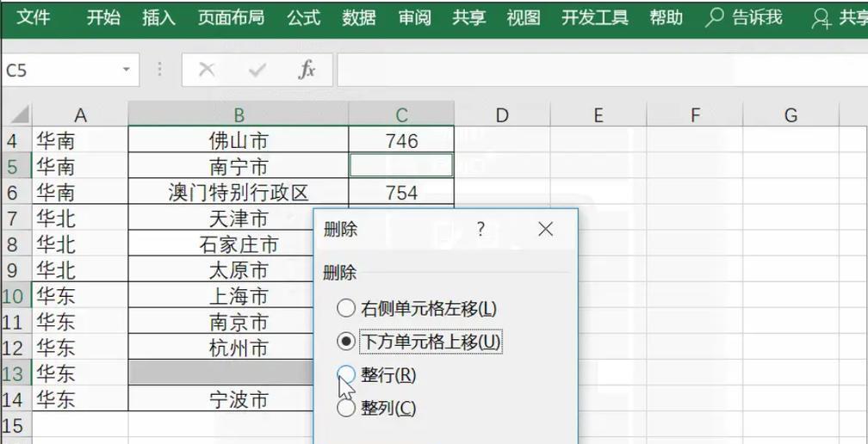Click into the formula bar input area
Image resolution: width=868 pixels, height=444 pixels.
[602, 71]
